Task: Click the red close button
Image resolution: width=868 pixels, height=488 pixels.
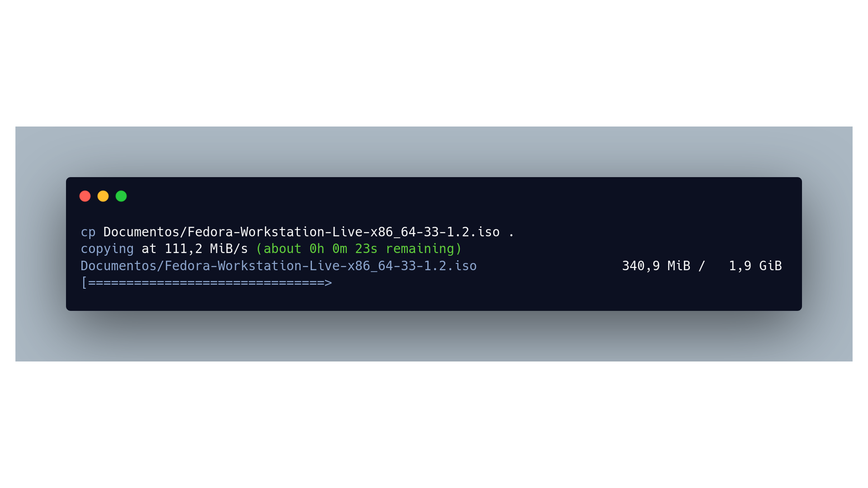Action: coord(85,196)
